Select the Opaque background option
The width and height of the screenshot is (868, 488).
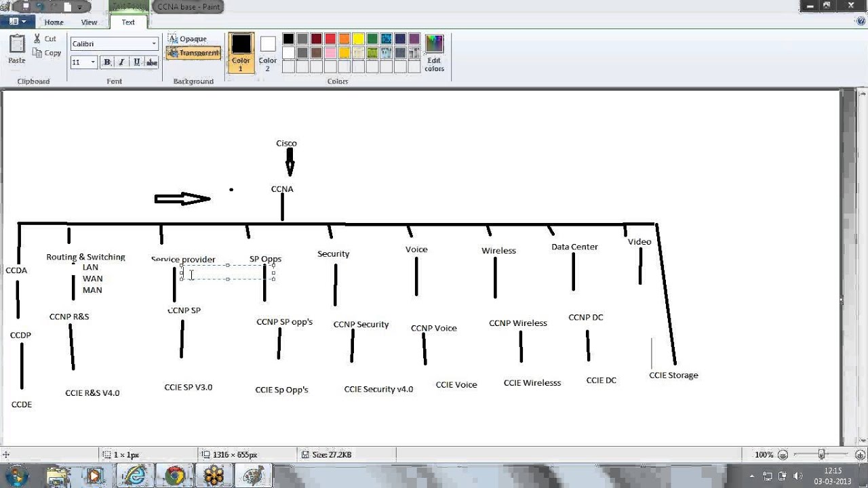point(188,39)
